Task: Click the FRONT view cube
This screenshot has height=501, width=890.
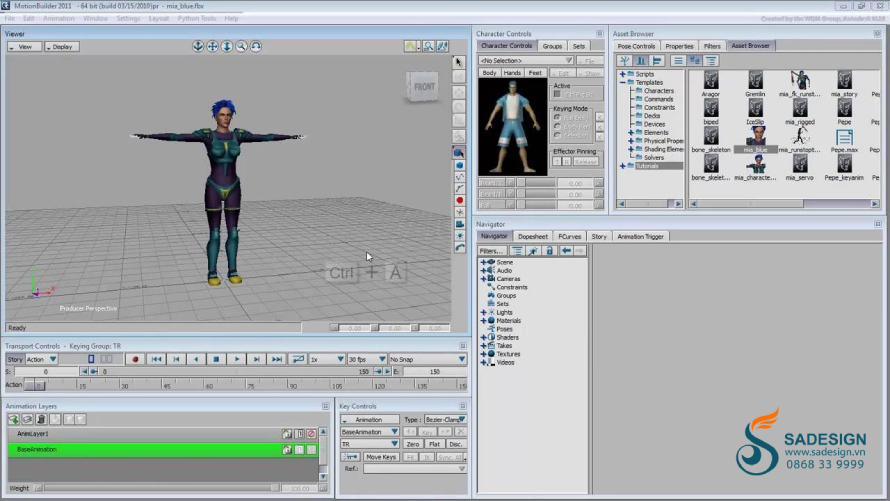Action: 423,87
